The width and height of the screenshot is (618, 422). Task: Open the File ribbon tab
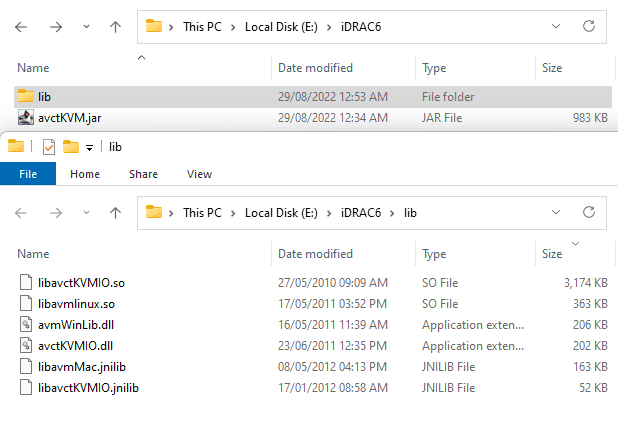[x=28, y=174]
